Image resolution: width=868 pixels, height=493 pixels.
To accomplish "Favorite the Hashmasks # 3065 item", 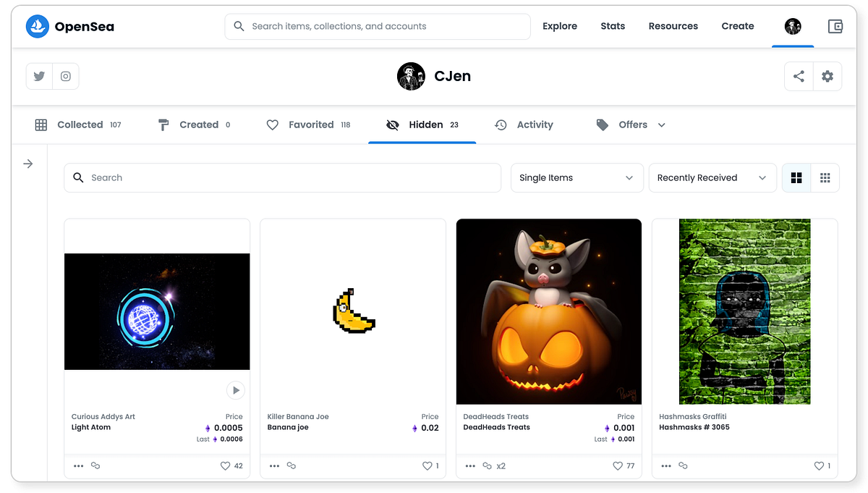I will point(820,466).
